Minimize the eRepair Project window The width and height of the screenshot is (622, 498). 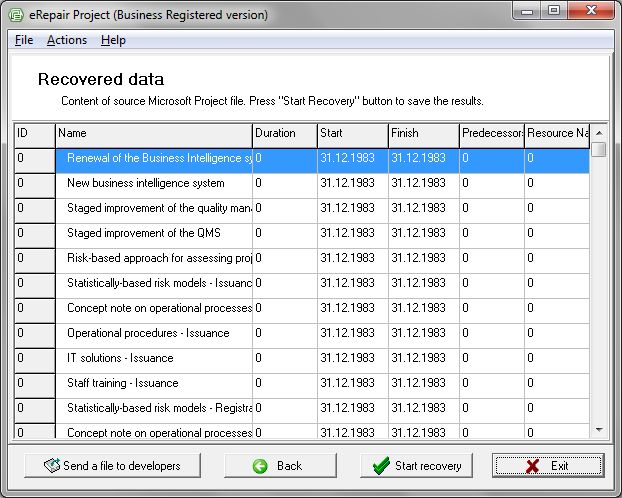tap(527, 10)
